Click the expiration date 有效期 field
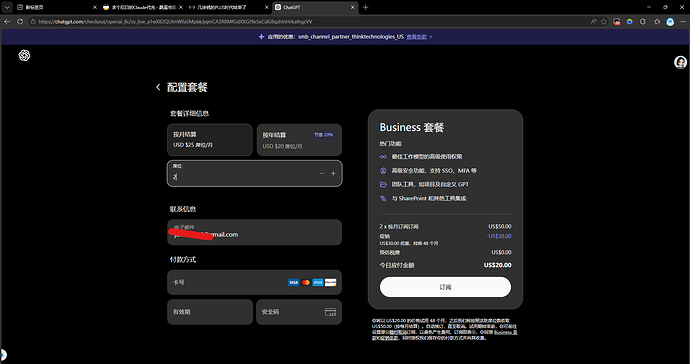690x364 pixels. pos(210,312)
